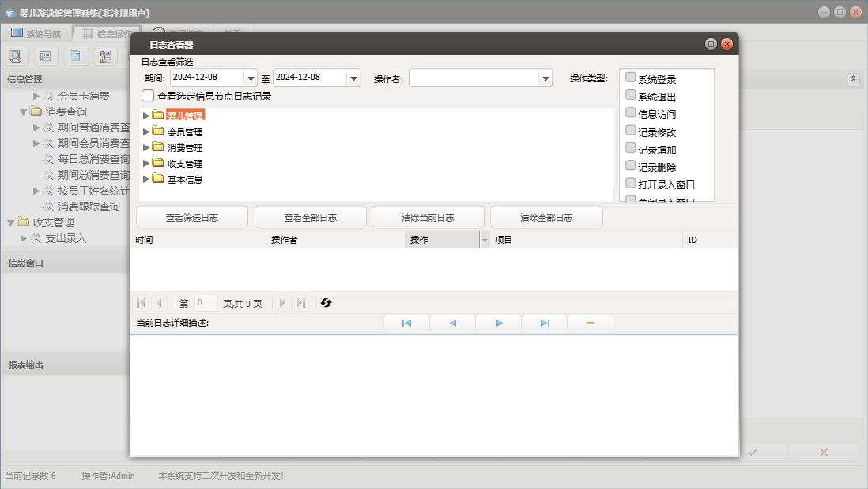Image resolution: width=868 pixels, height=489 pixels.
Task: Click the page number input field
Action: (206, 303)
